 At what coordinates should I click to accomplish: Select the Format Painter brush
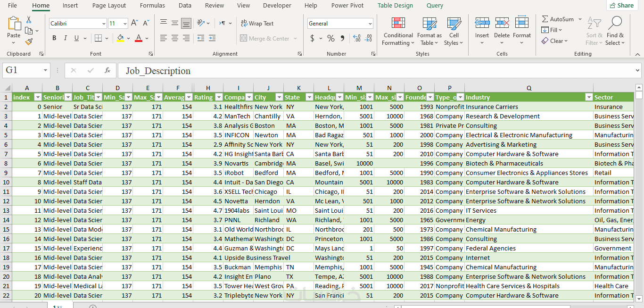(x=29, y=42)
